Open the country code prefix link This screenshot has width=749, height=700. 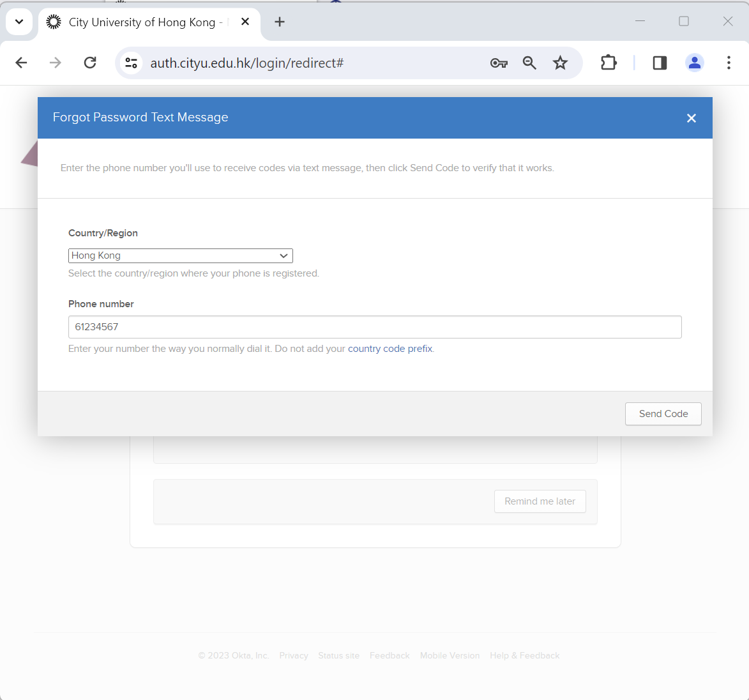(390, 349)
